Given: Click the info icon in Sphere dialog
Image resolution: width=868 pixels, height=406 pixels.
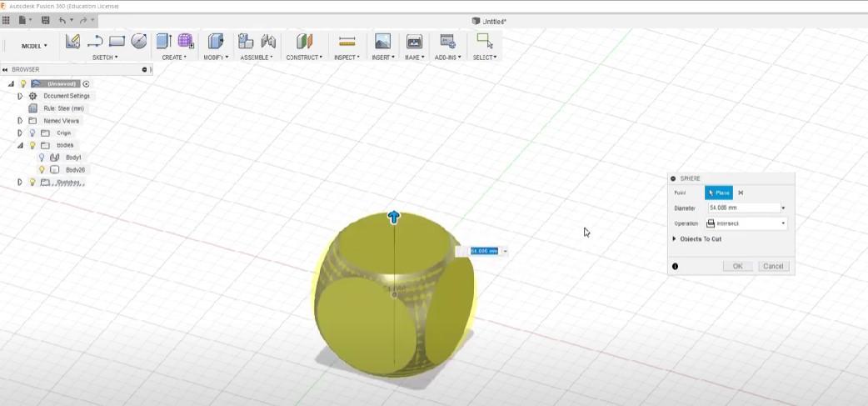Looking at the screenshot, I should pos(675,267).
